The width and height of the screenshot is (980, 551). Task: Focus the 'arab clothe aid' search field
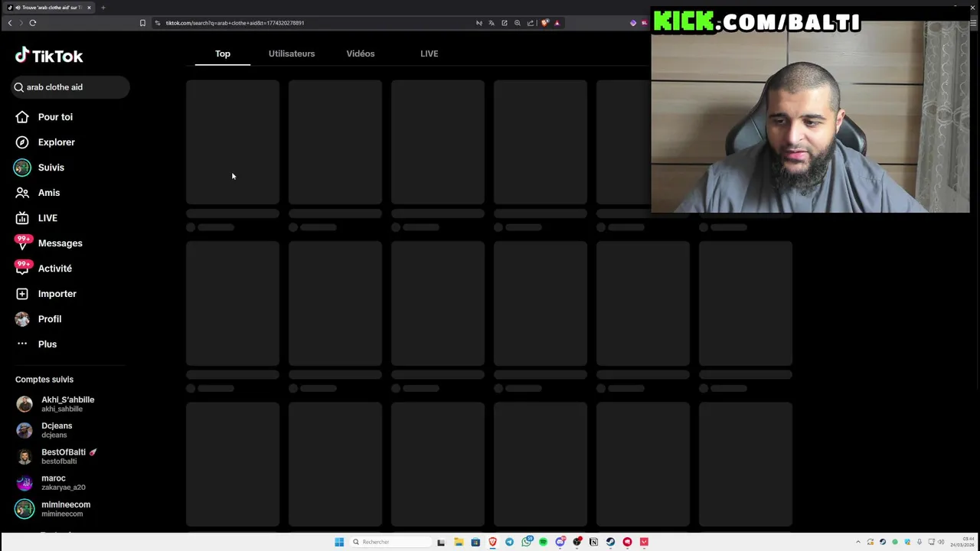click(70, 87)
